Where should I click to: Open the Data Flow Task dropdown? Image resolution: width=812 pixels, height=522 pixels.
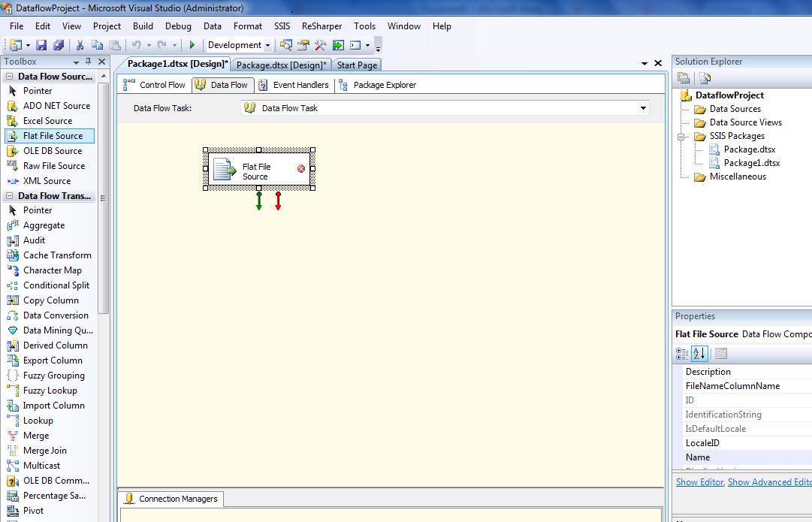(x=643, y=108)
